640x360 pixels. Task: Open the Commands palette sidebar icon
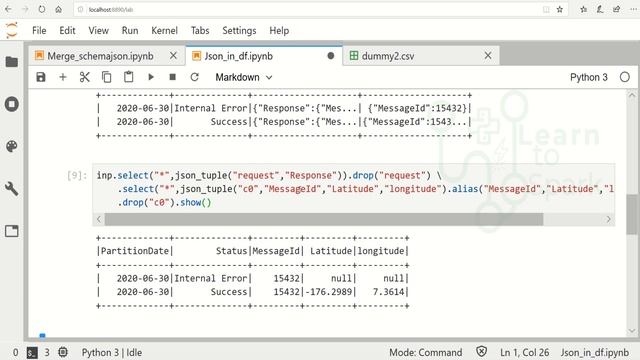(x=12, y=146)
